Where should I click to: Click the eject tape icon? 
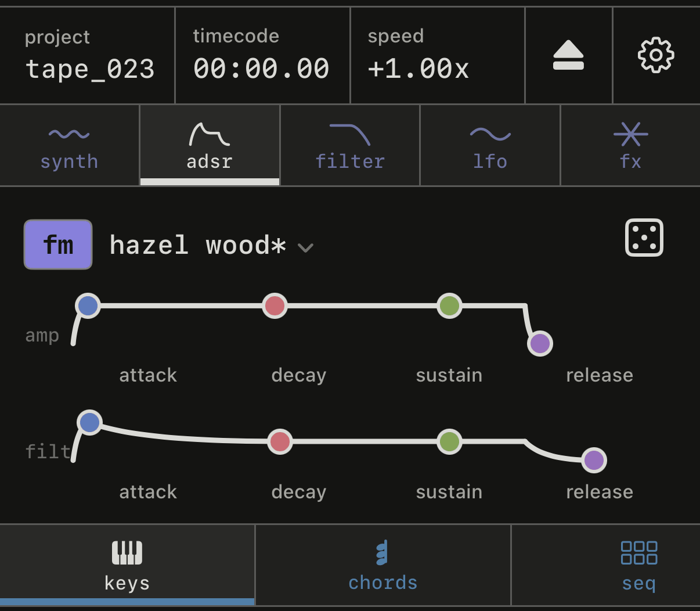(568, 55)
